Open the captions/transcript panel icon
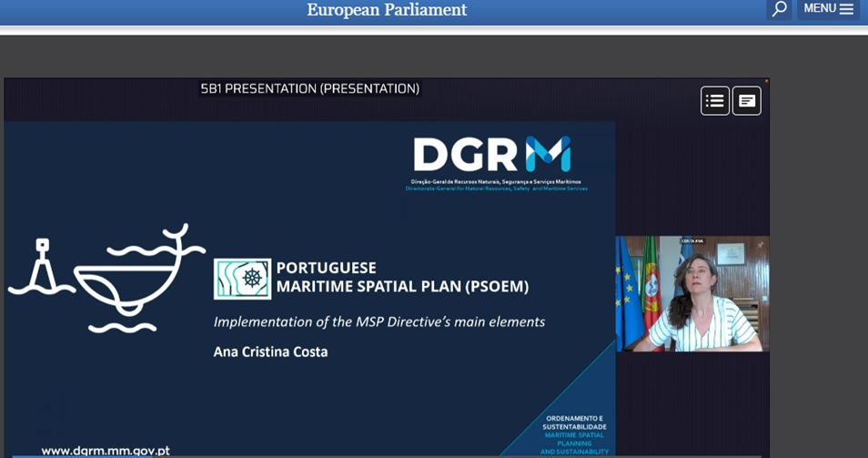 click(x=747, y=101)
